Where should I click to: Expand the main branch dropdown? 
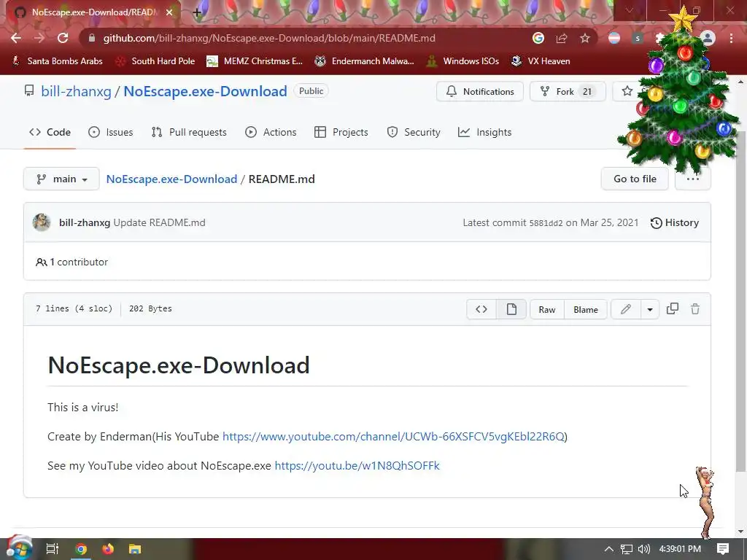click(x=61, y=179)
